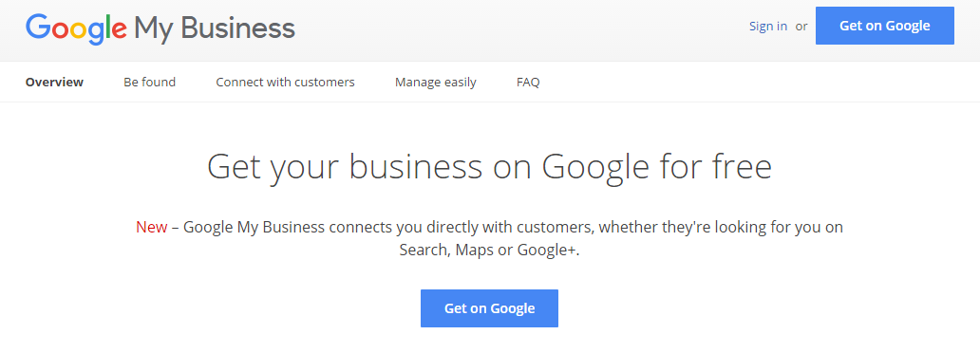Select the Overview tab
Image resolution: width=980 pixels, height=353 pixels.
[54, 82]
